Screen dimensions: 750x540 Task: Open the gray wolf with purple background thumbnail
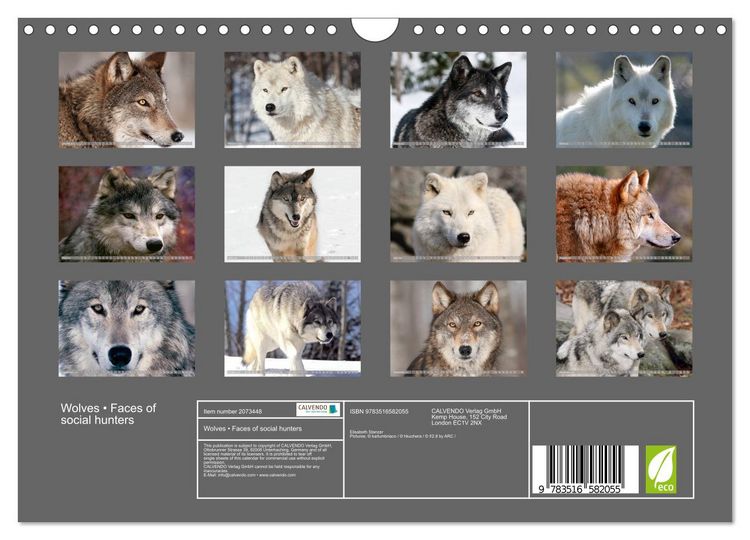click(x=127, y=214)
